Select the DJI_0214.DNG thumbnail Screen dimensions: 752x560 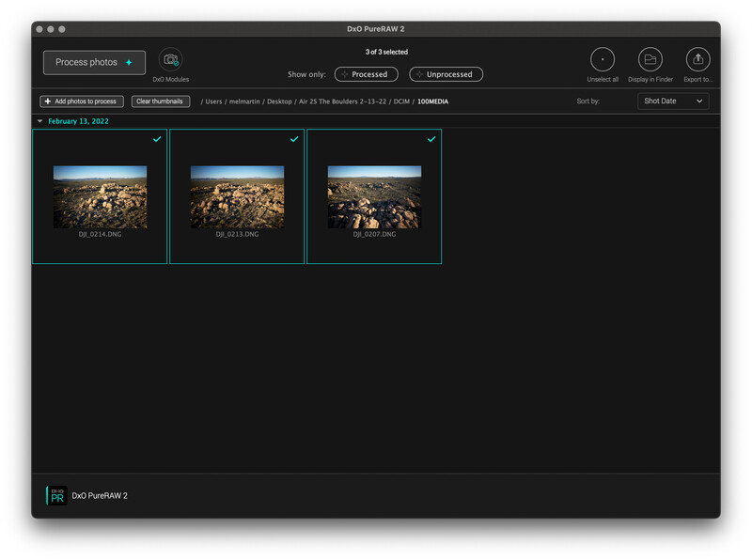pyautogui.click(x=101, y=197)
